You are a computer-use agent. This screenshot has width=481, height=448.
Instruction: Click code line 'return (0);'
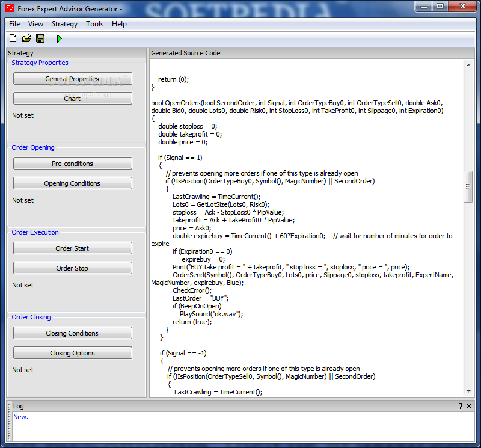tap(173, 79)
